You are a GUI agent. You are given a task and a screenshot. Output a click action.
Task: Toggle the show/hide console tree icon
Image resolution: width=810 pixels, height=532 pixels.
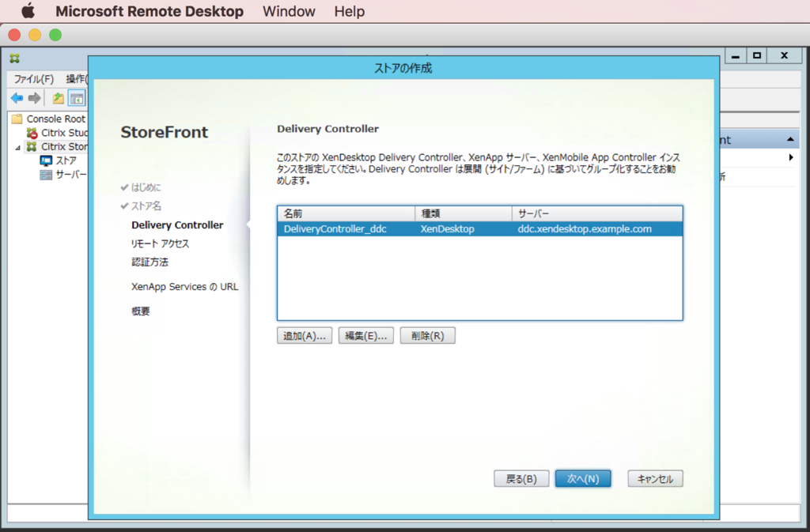(x=77, y=98)
